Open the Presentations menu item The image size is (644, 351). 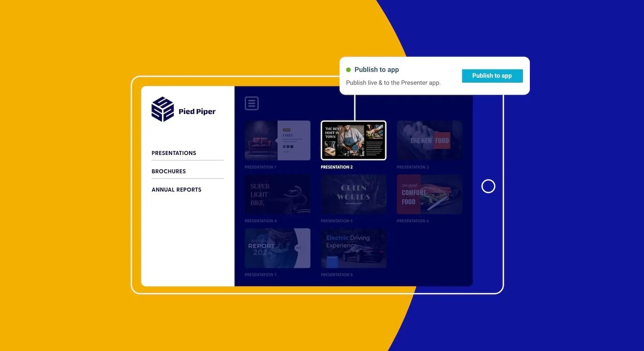click(174, 153)
